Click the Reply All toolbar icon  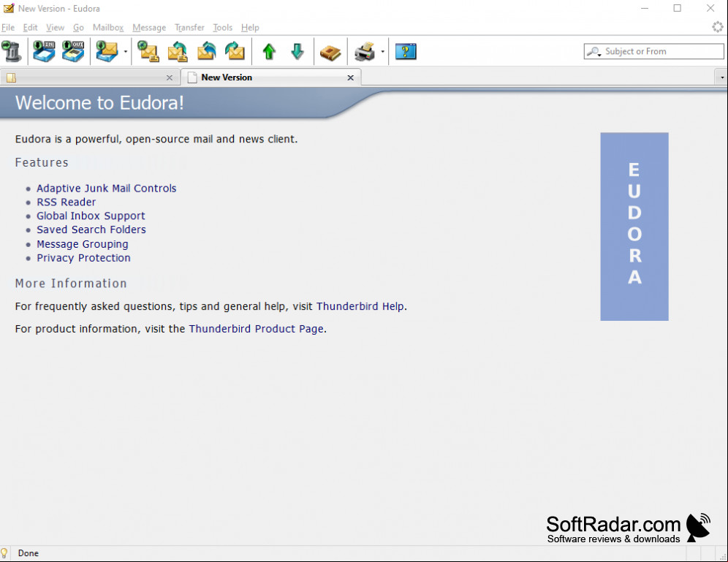(x=207, y=51)
